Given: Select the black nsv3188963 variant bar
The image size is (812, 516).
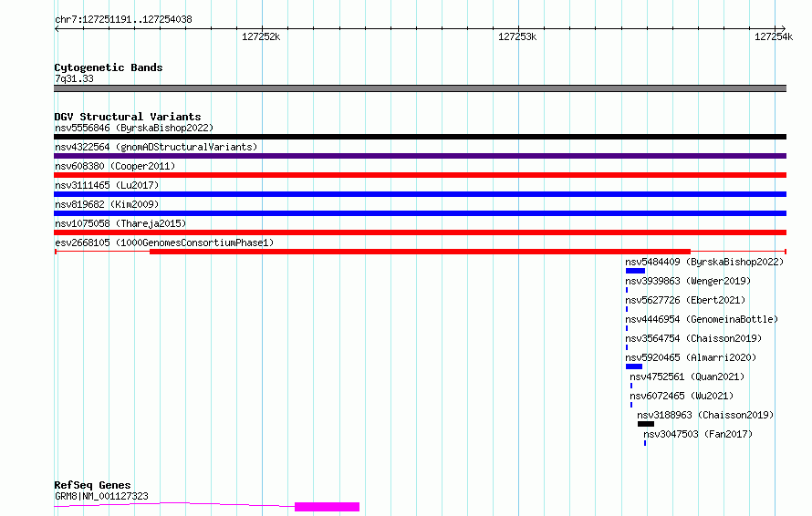Looking at the screenshot, I should tap(646, 424).
